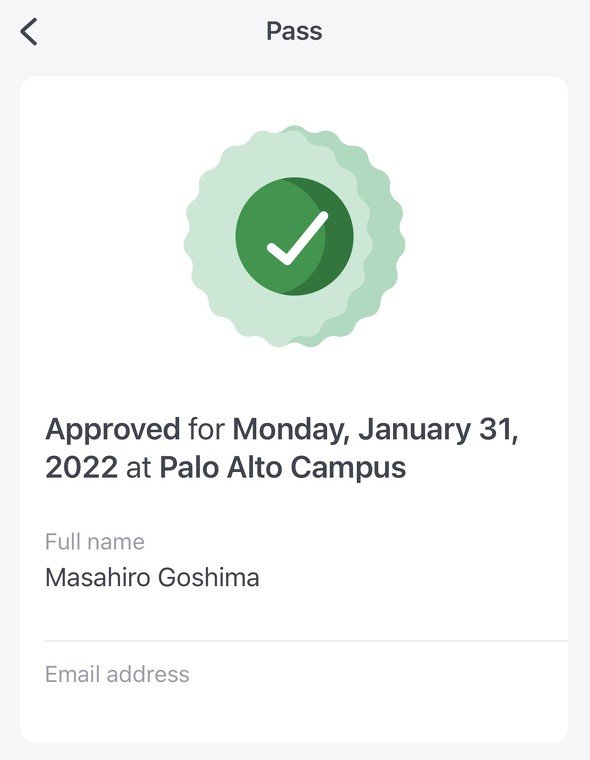The width and height of the screenshot is (590, 760).
Task: Tap the 2022 year text
Action: pyautogui.click(x=81, y=467)
